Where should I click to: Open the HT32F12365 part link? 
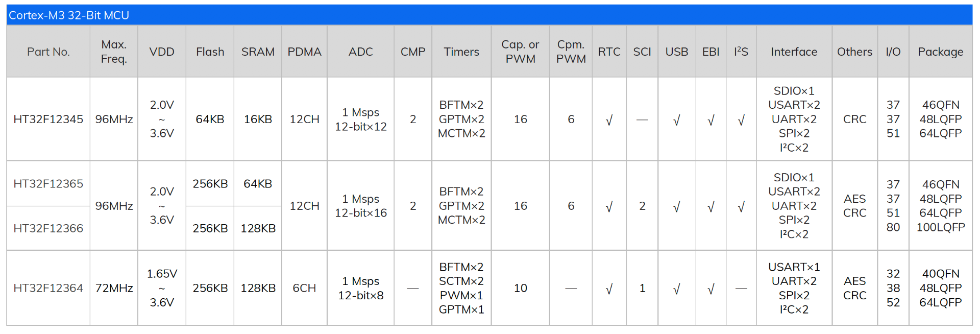48,184
